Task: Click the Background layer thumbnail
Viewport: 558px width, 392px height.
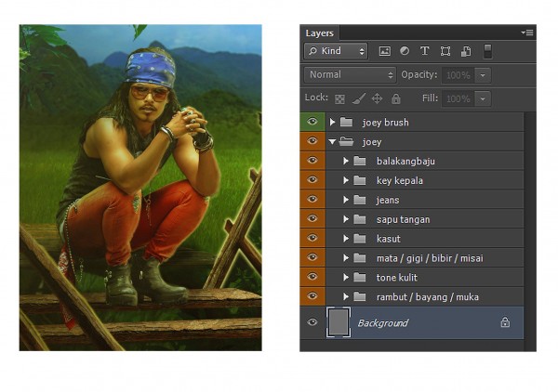Action: pyautogui.click(x=339, y=322)
